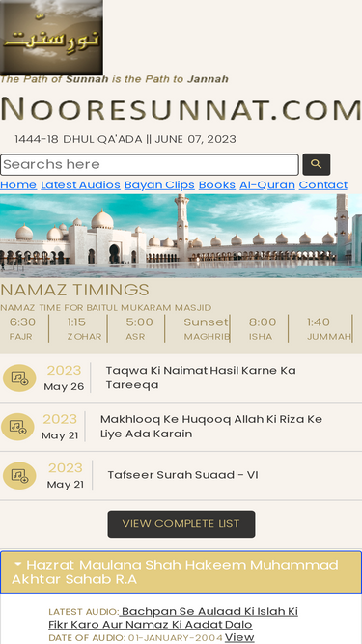The width and height of the screenshot is (362, 644).
Task: Open Makhlooq Ke Huqooq Allah Ki Riza title
Action: pyautogui.click(x=211, y=427)
